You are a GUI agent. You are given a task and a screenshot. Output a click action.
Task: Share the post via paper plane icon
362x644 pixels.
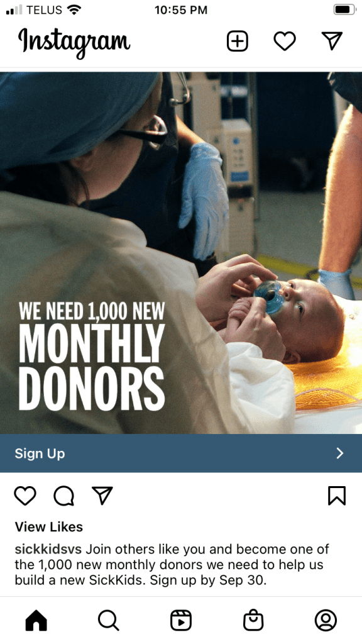click(102, 496)
